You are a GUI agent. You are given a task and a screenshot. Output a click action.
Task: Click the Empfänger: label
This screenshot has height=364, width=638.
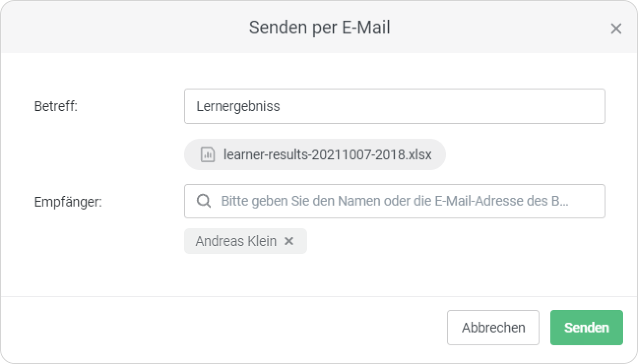(x=68, y=202)
